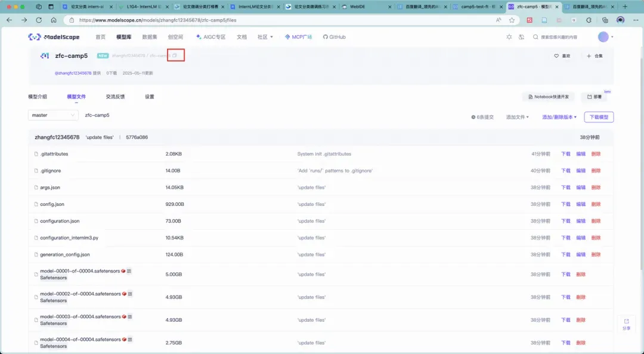Expand 添加/删除版本 dropdown
Viewport: 644px width, 354px height.
click(559, 117)
